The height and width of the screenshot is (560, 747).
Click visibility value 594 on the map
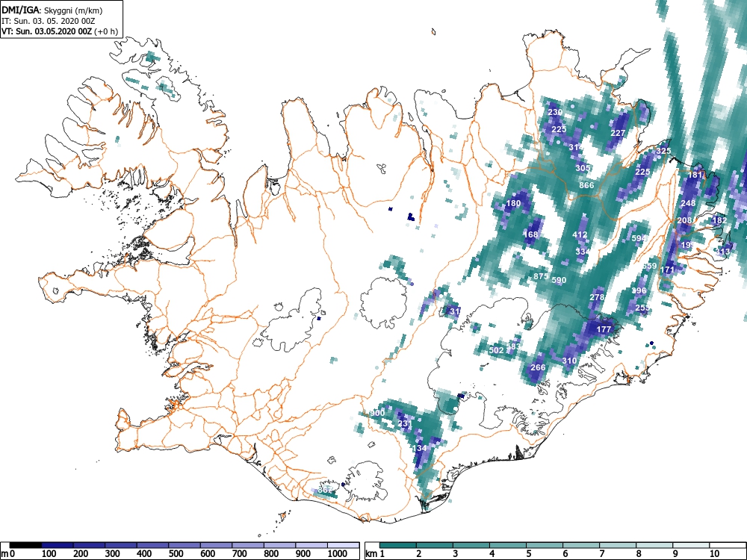coord(639,238)
